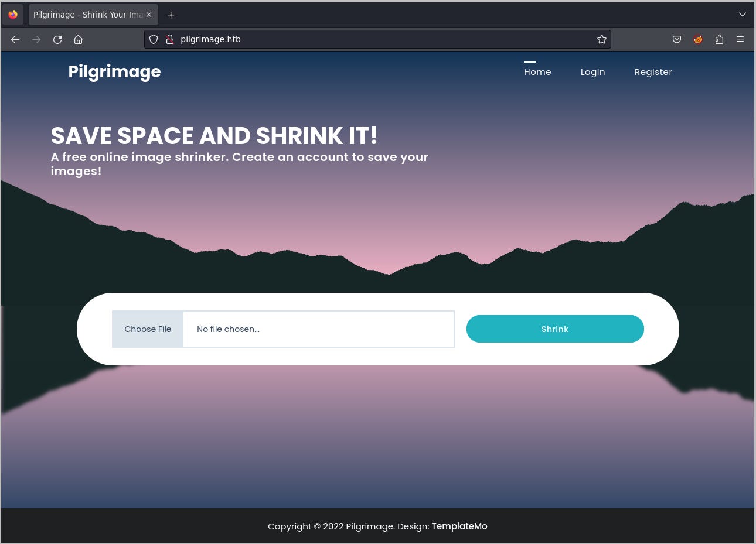This screenshot has height=544, width=756.
Task: Open the Register navigation item
Action: click(653, 71)
